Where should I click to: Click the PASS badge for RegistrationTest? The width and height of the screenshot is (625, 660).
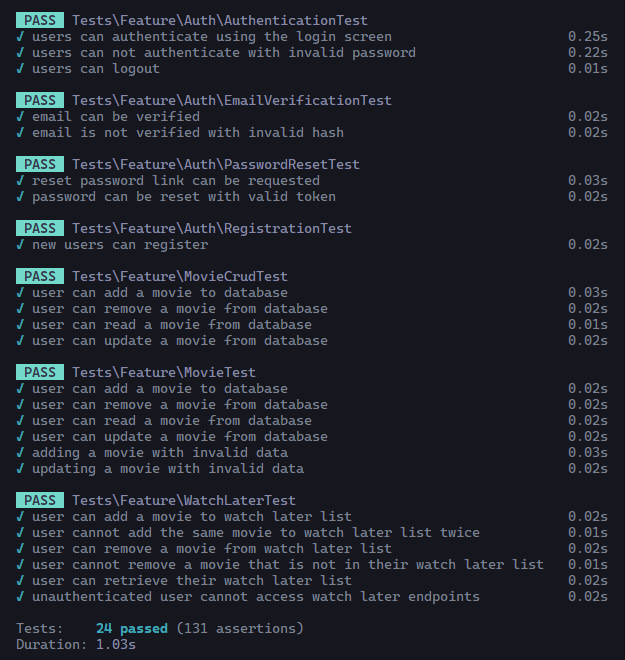coord(40,228)
